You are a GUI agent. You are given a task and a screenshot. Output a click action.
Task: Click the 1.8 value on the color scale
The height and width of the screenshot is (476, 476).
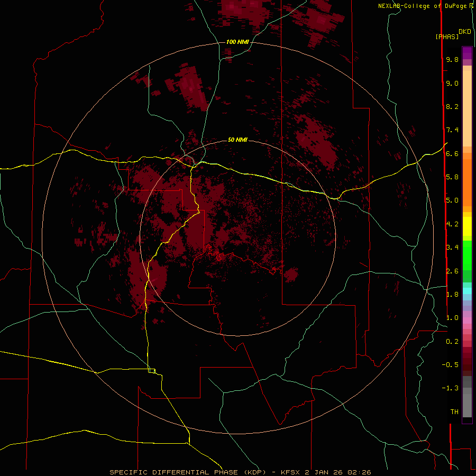pos(452,295)
